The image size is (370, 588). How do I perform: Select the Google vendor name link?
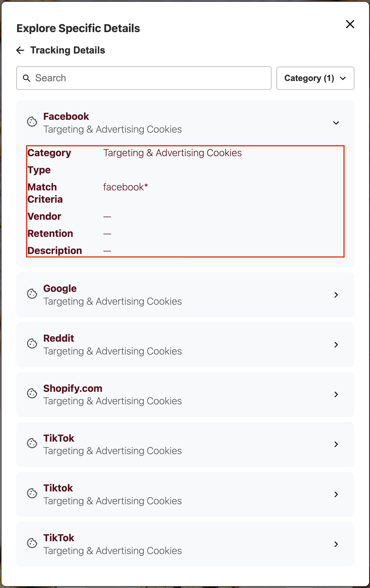point(60,288)
